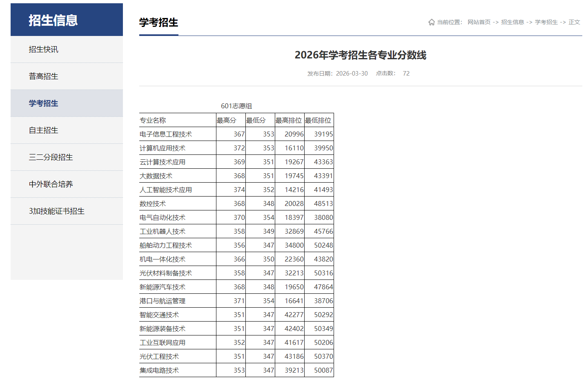Click 学考招生 breadcrumb link
Screen dimensions: 588x380
click(x=546, y=22)
